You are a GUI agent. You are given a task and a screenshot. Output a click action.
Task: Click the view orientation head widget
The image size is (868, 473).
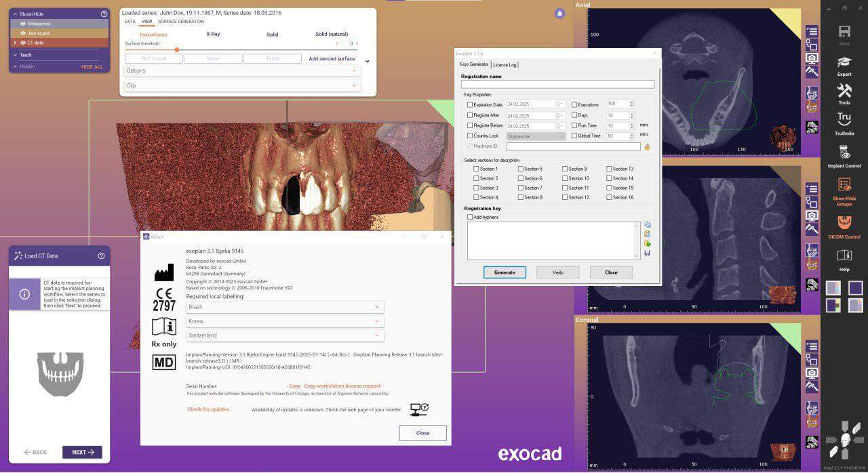coord(844,440)
